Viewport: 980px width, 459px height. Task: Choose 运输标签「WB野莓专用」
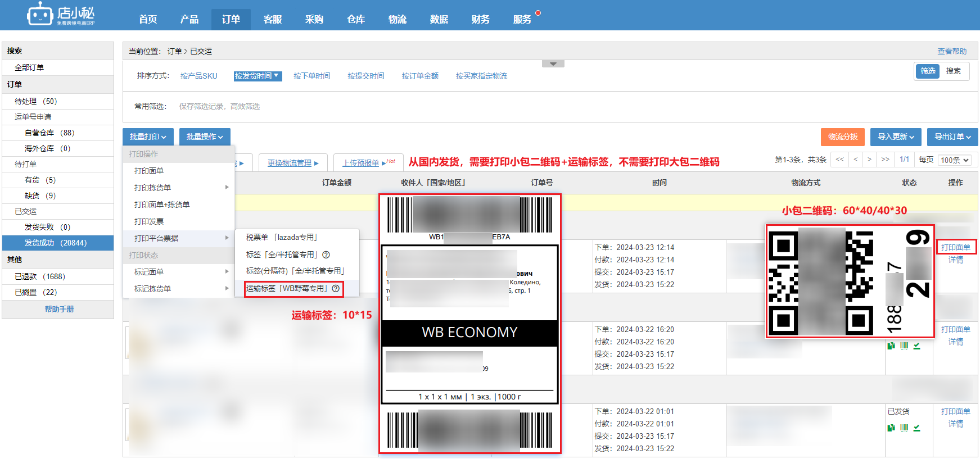[x=287, y=288]
